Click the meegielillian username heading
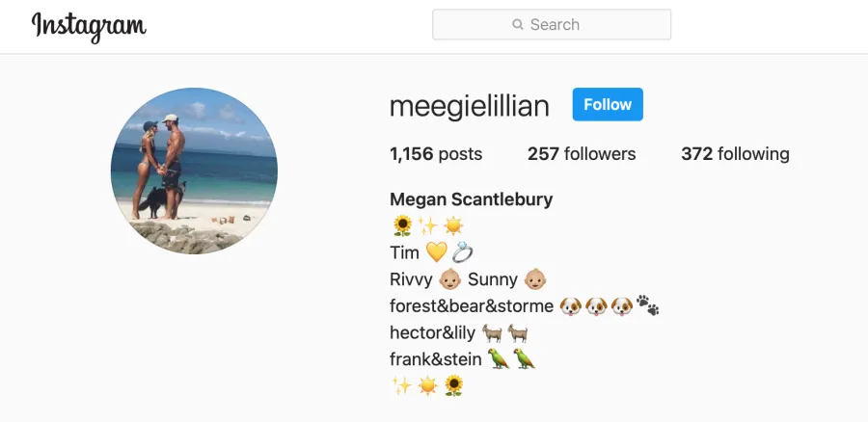This screenshot has height=422, width=868. click(470, 106)
